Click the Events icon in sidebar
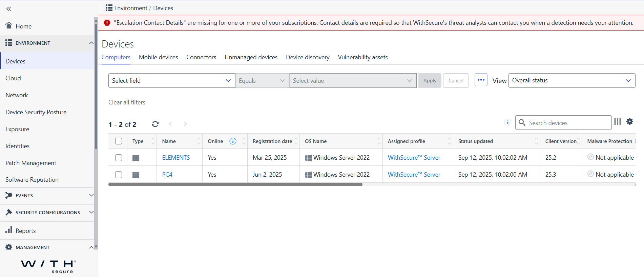 pos(9,195)
